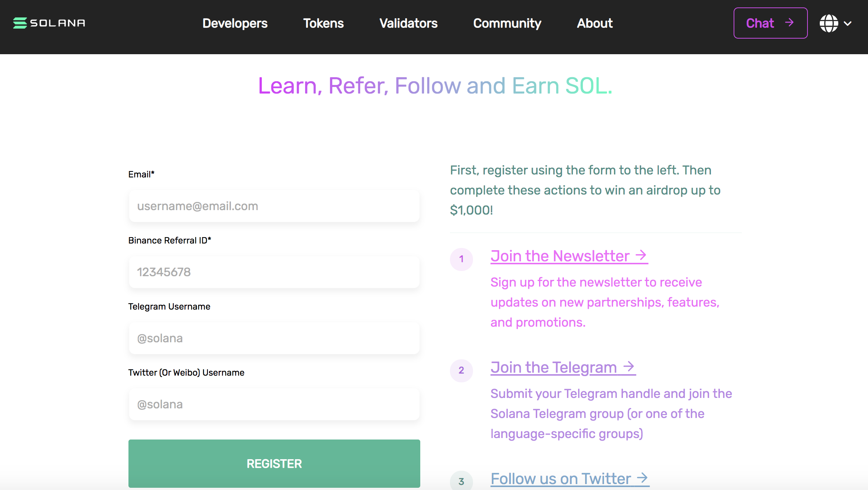
Task: Click the step 3 number badge
Action: pos(461,481)
